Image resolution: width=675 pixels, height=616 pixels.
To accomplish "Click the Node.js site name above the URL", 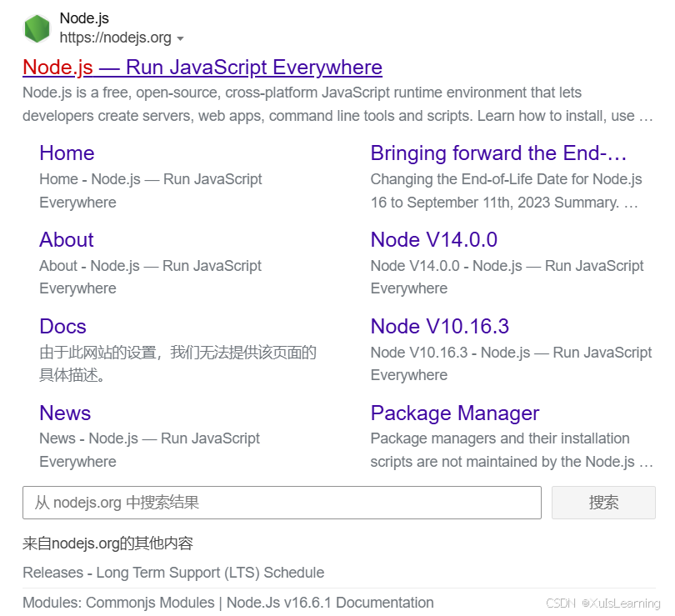I will (x=84, y=18).
